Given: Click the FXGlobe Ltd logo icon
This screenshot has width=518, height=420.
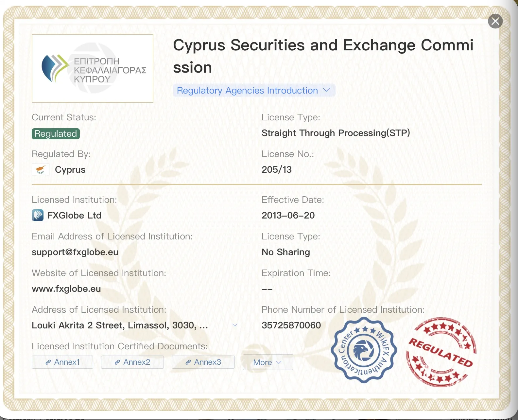Looking at the screenshot, I should point(38,215).
